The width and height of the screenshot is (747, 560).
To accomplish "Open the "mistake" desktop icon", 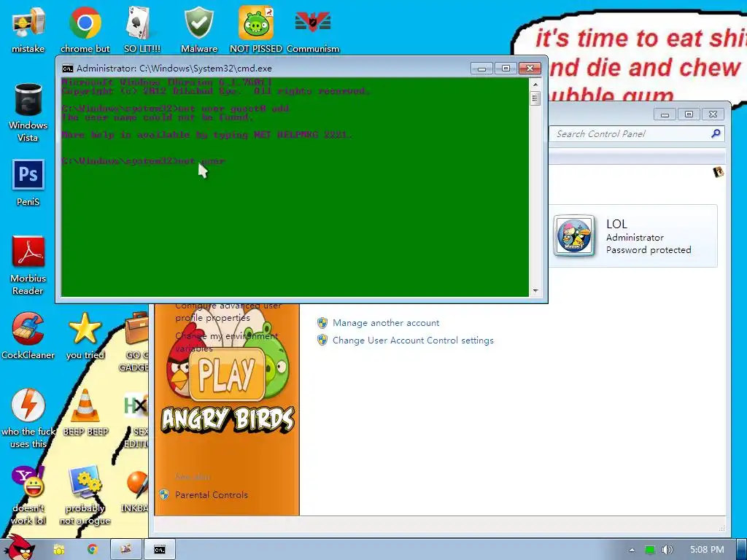I will point(28,29).
